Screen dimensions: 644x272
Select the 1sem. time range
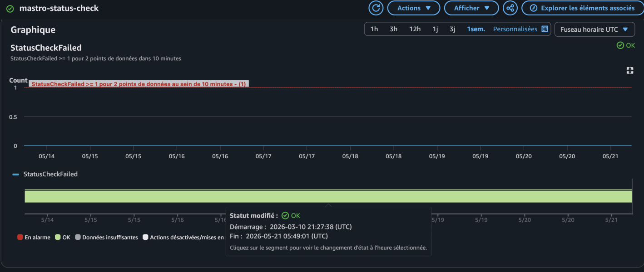click(x=476, y=29)
